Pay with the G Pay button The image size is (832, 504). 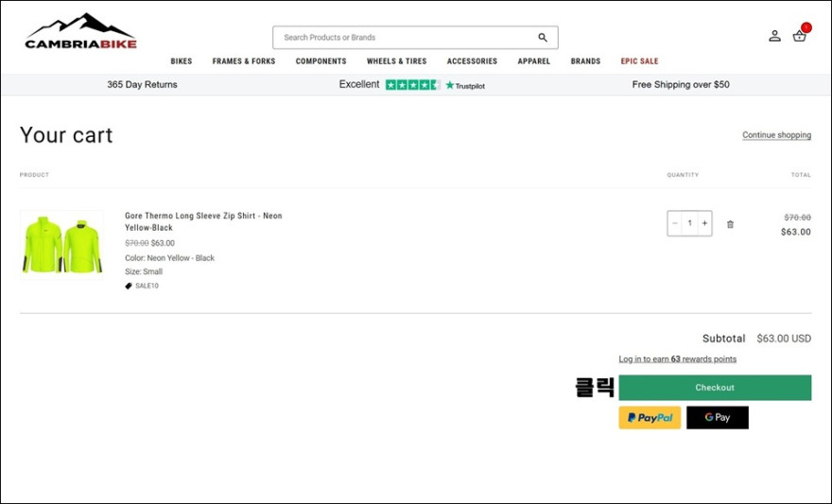(718, 418)
